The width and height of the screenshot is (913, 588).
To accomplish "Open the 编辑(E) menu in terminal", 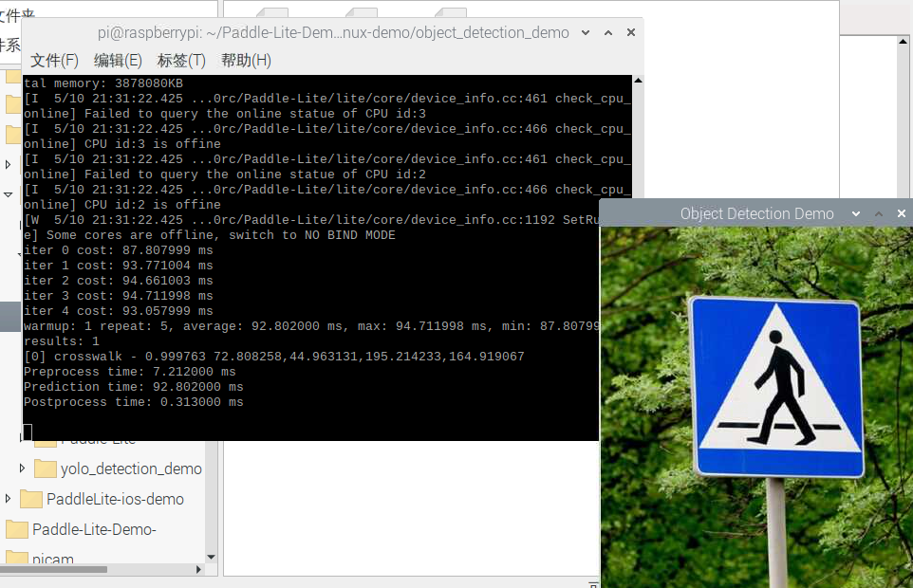I will (x=118, y=61).
